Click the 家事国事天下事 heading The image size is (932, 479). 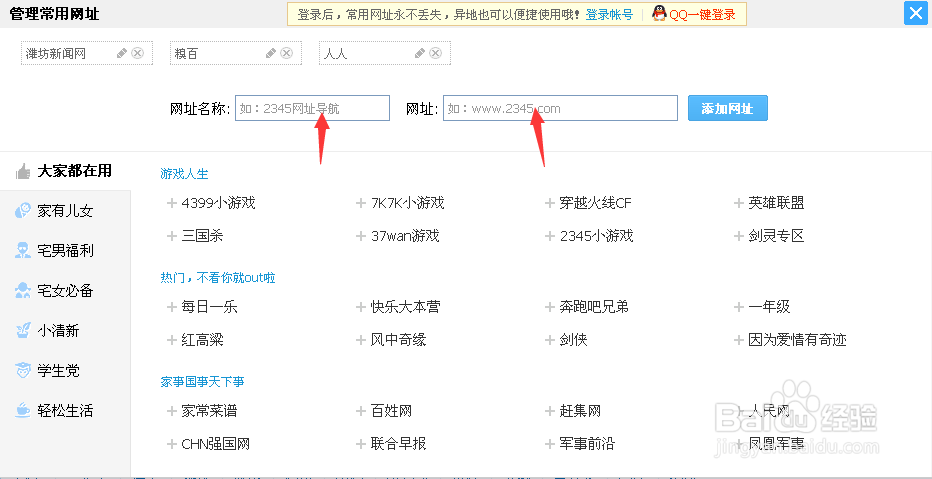(202, 382)
